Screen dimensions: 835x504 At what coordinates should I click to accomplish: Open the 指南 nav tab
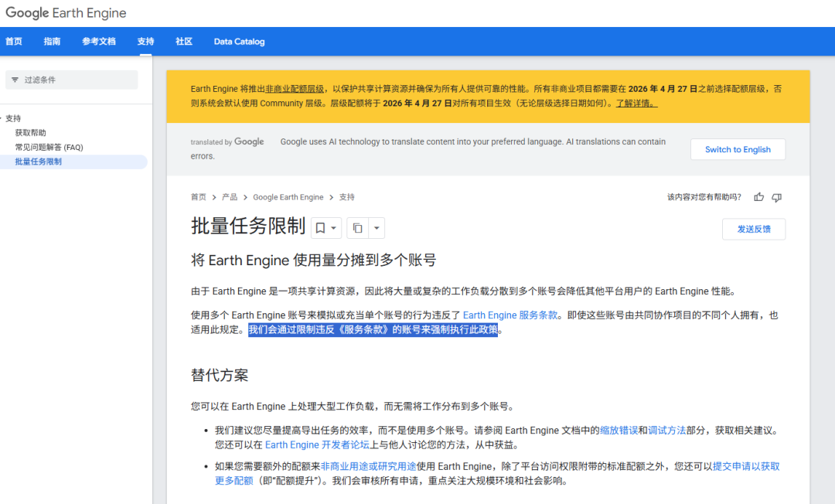point(53,42)
